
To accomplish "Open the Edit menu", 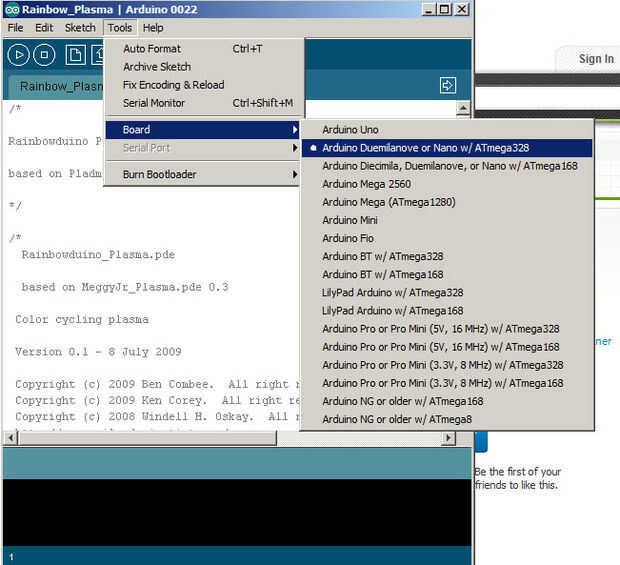I will click(44, 28).
